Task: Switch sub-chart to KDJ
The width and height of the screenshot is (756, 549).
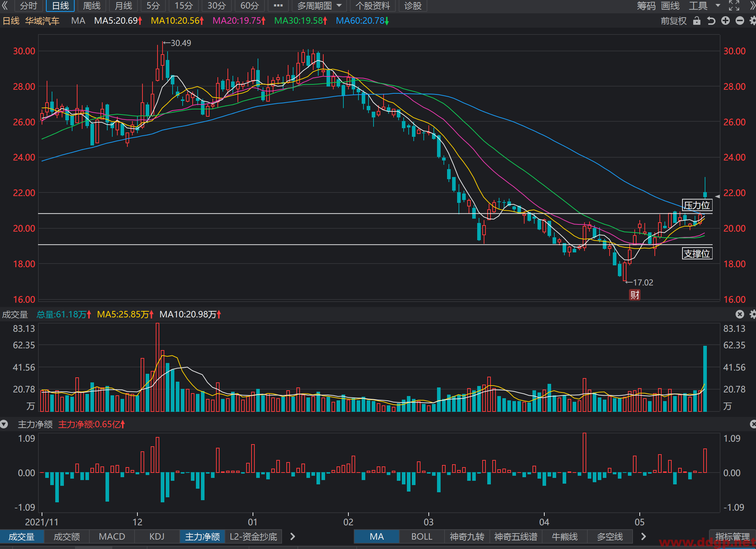Action: [157, 536]
